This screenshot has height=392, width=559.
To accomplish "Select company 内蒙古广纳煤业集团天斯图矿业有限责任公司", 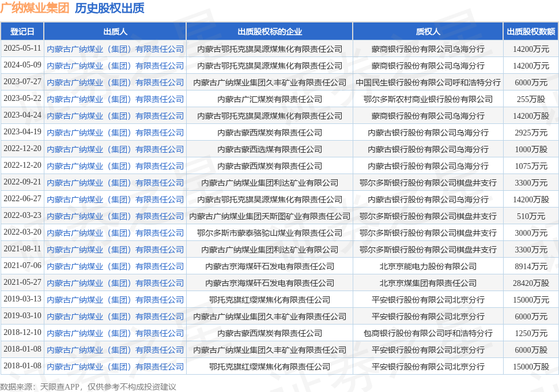I will point(270,216).
